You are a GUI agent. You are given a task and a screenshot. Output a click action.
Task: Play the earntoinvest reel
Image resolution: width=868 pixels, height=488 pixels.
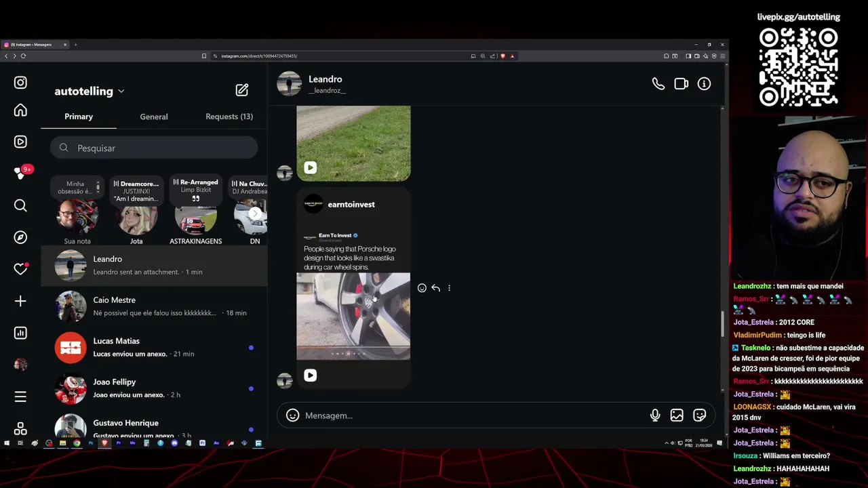click(x=310, y=375)
